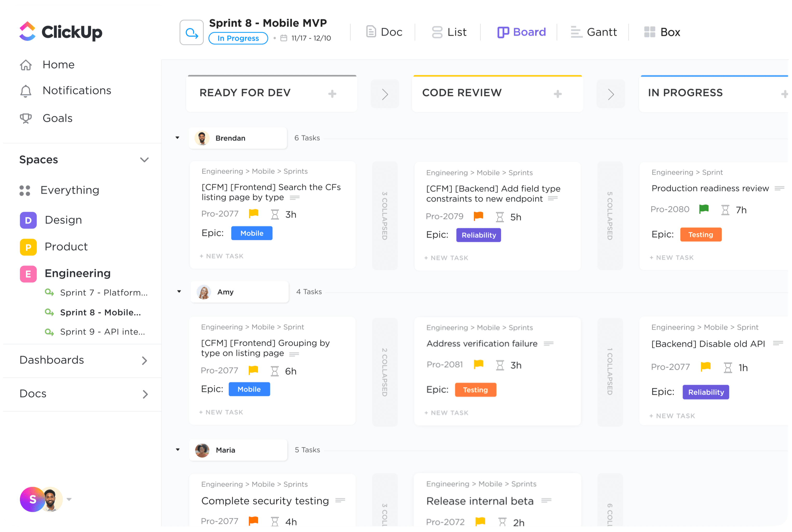Collapse the Spaces section chevron

pyautogui.click(x=144, y=160)
